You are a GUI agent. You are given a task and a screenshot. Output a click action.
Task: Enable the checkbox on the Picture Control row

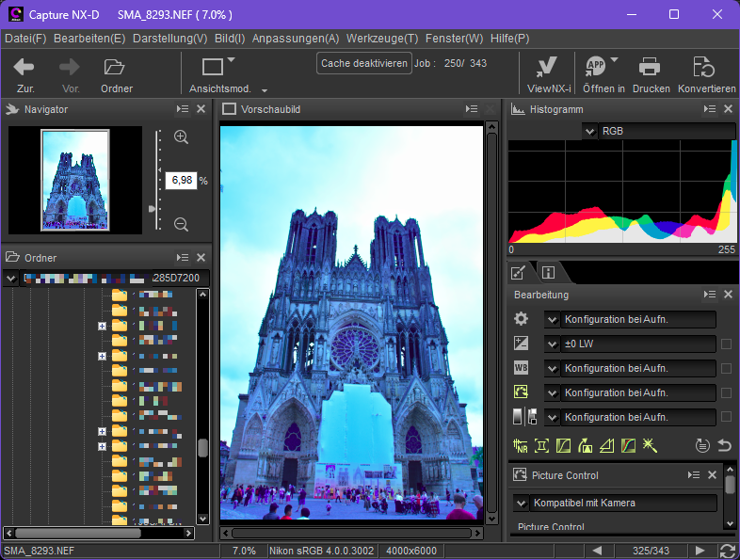coord(726,392)
